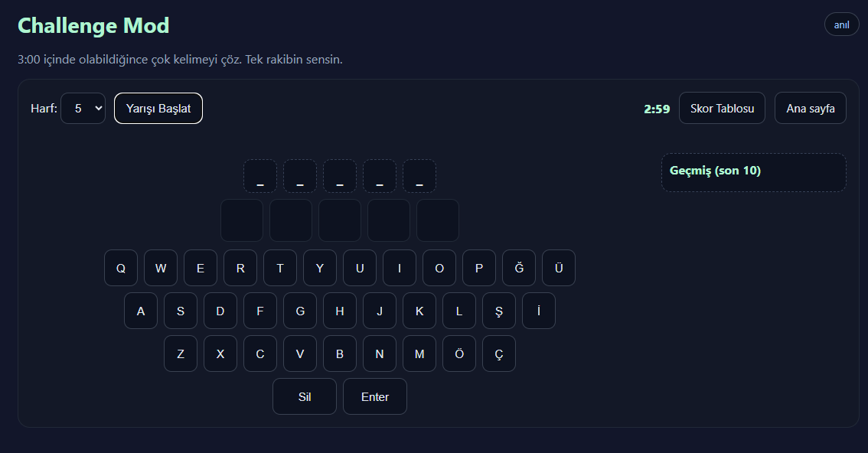Tap the Ş key on keyboard
This screenshot has width=868, height=453.
point(499,311)
